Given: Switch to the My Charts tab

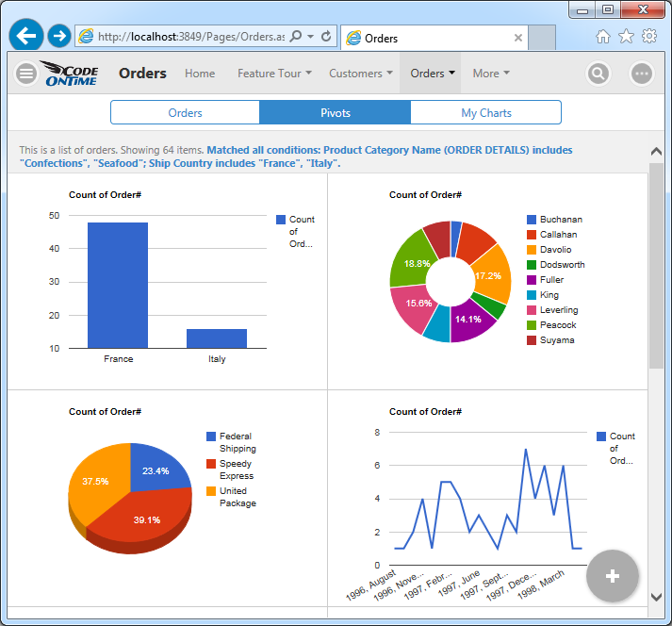Looking at the screenshot, I should [485, 113].
